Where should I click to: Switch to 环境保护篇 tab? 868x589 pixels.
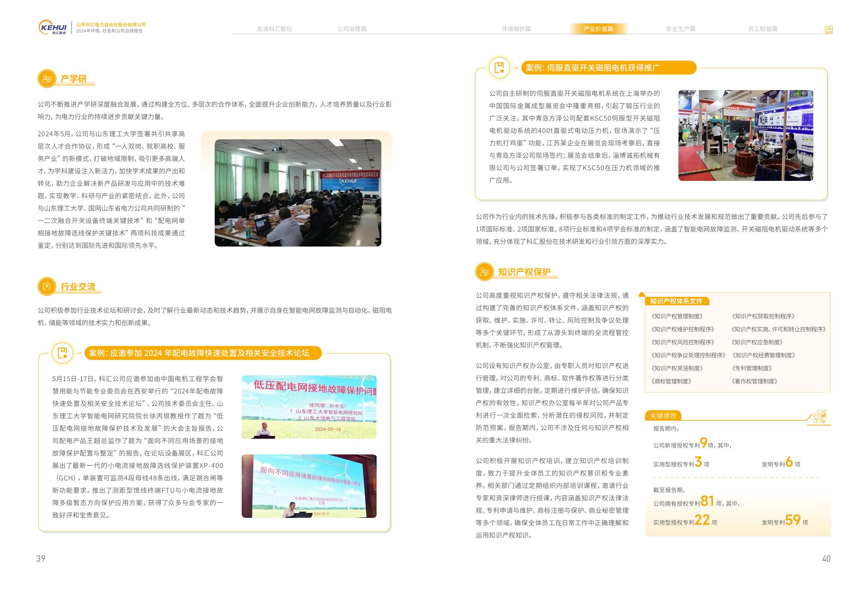516,29
